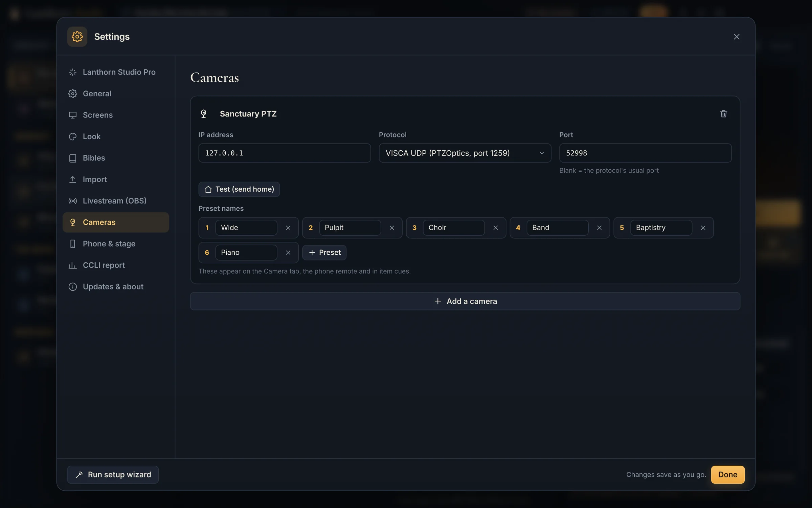Screen dimensions: 812x508
Task: Open the Protocol dropdown
Action: (465, 153)
